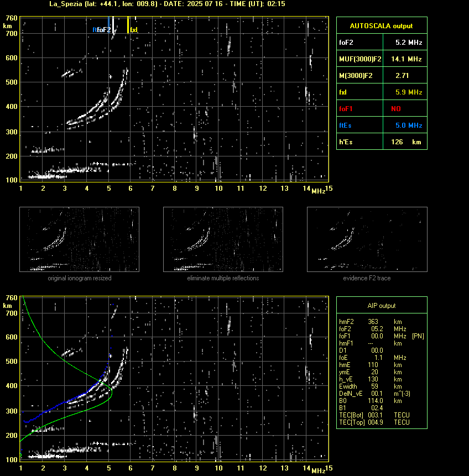Click the 'evidence F2 trace' caption
Viewport: 469px width, 476px height.
coord(367,278)
